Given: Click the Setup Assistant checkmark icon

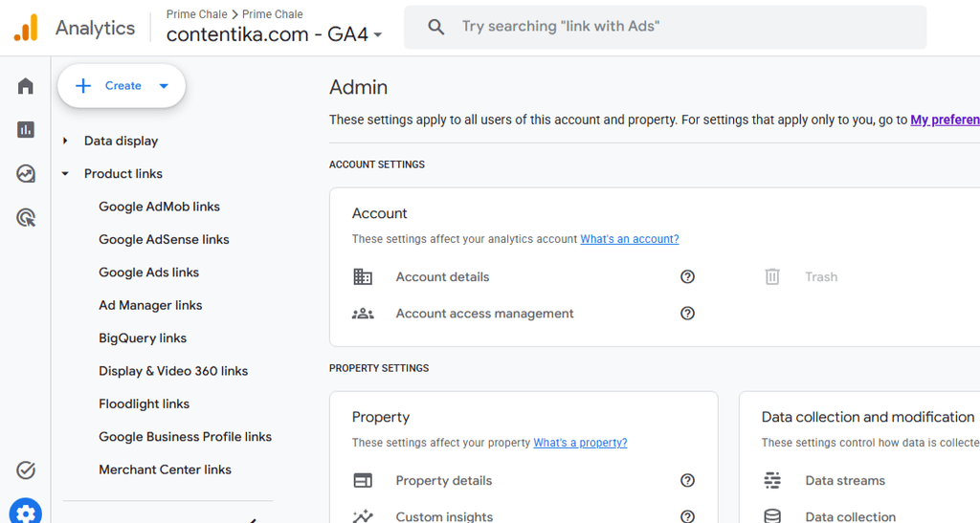Looking at the screenshot, I should 26,470.
